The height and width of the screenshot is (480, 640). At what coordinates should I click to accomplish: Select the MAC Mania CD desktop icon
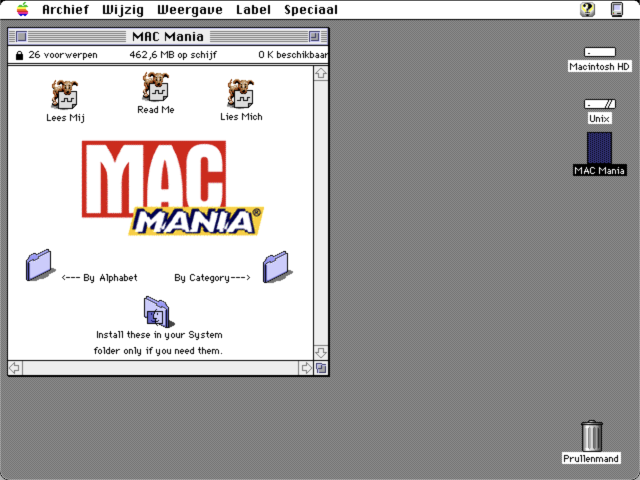599,148
